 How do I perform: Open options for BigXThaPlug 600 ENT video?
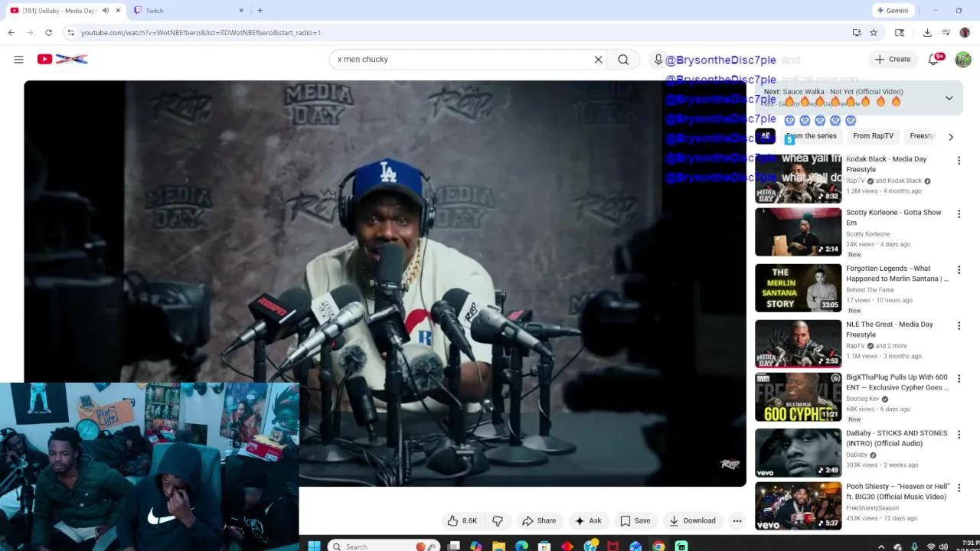[959, 379]
